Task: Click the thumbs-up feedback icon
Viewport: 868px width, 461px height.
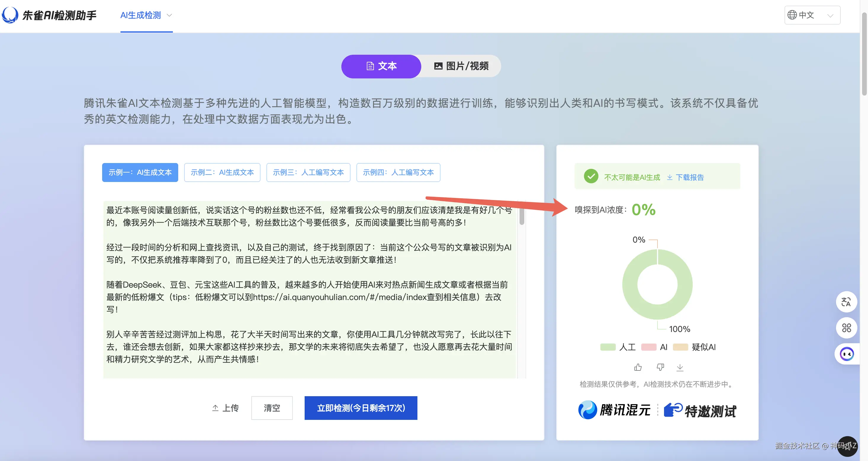Action: pyautogui.click(x=637, y=367)
